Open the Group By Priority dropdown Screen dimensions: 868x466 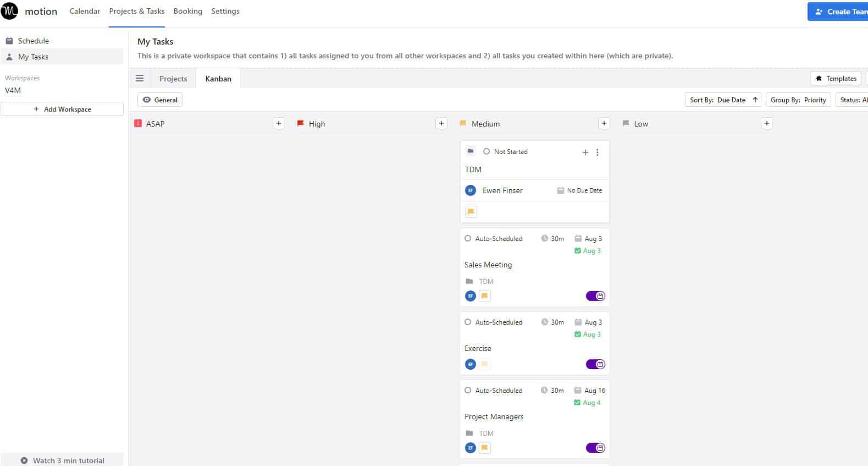[x=798, y=100]
